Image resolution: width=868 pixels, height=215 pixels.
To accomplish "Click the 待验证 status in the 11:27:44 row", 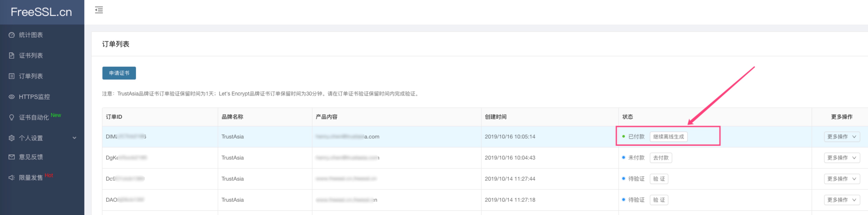I will click(636, 179).
